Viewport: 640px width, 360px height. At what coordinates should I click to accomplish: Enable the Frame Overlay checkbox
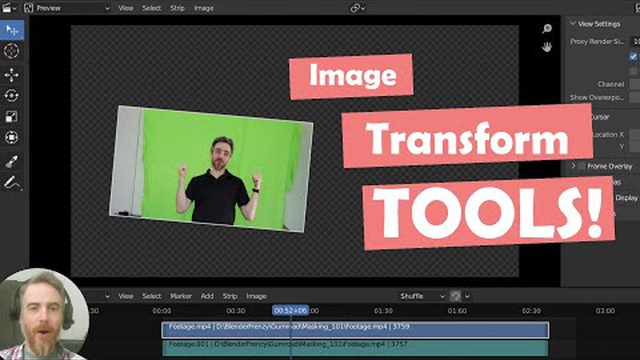point(581,166)
